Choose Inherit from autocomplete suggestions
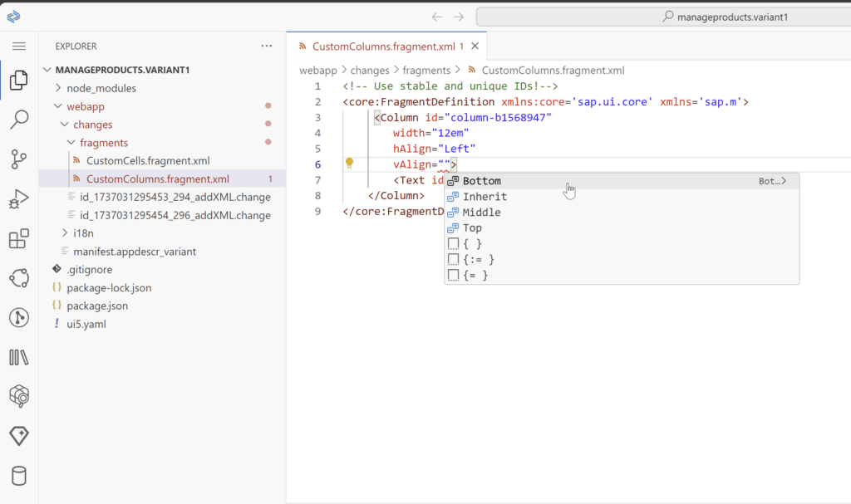The image size is (851, 504). click(622, 197)
